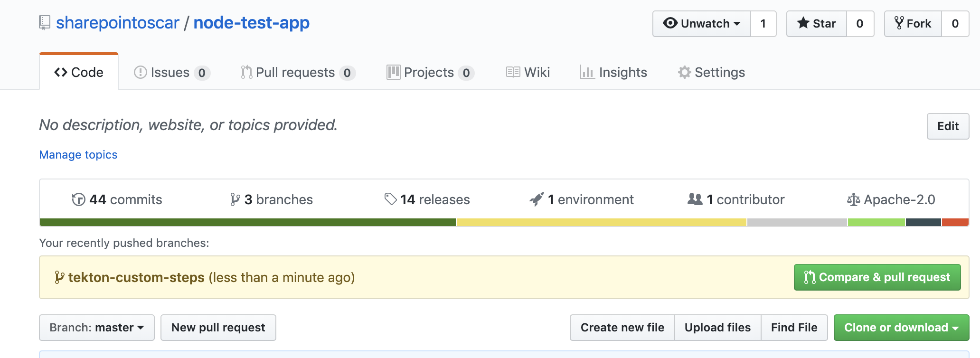Click branch icon beside tekton-custom-steps
Screen dimensions: 980x358
tap(59, 277)
